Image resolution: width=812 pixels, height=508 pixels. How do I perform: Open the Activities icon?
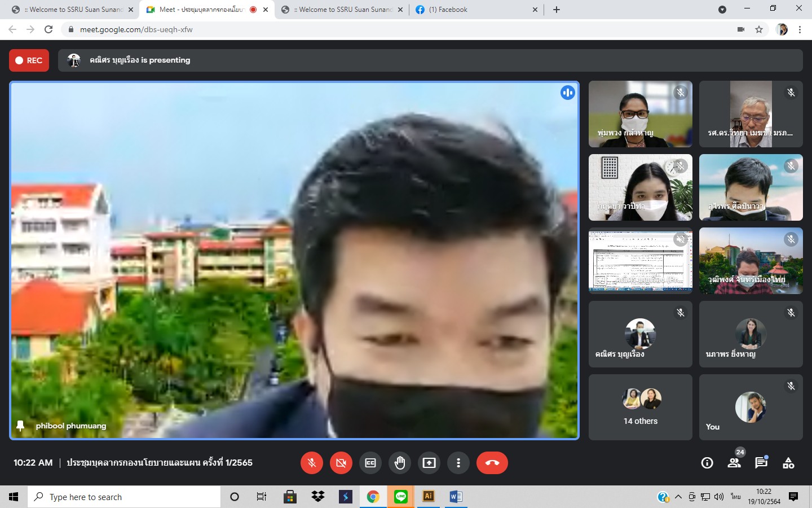click(788, 463)
